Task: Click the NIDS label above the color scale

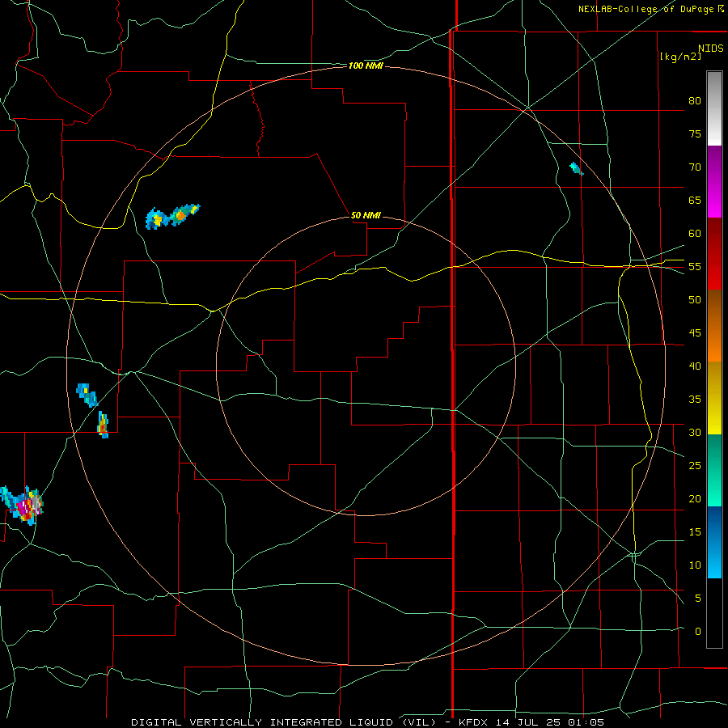Action: pos(710,49)
